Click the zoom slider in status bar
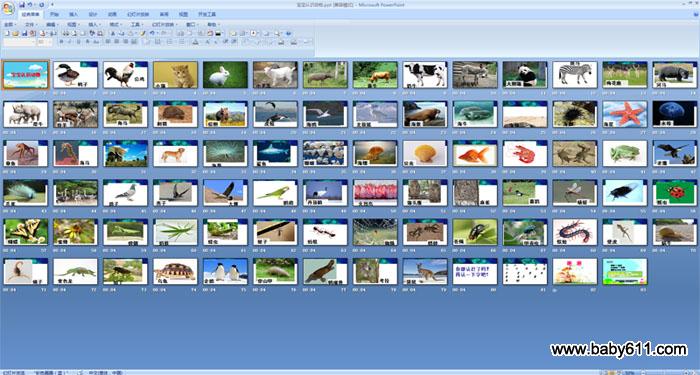 (665, 372)
